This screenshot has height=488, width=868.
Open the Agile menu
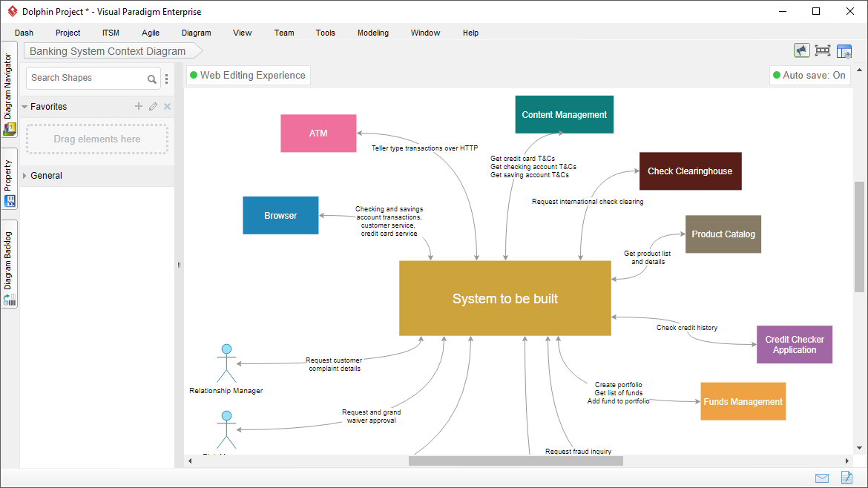coord(150,33)
